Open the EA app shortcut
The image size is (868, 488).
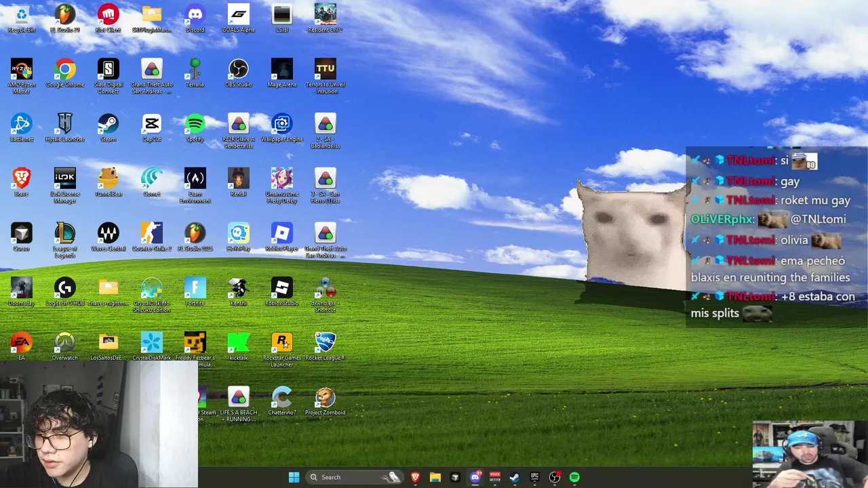(x=22, y=346)
